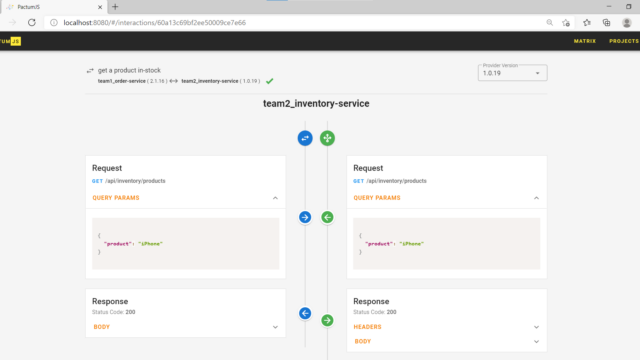
Task: Open the browser favorites list icon
Action: 587,23
